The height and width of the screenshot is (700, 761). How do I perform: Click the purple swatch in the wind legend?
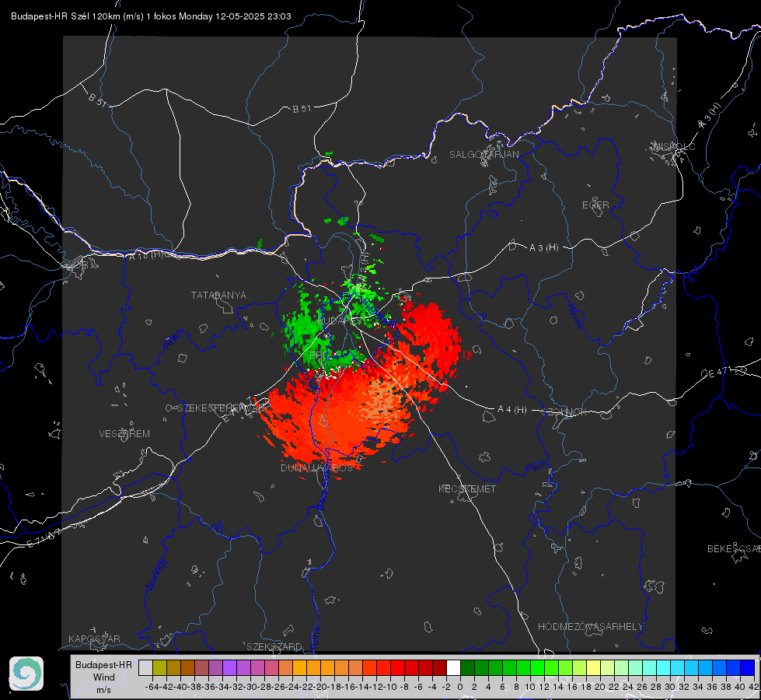click(x=229, y=667)
